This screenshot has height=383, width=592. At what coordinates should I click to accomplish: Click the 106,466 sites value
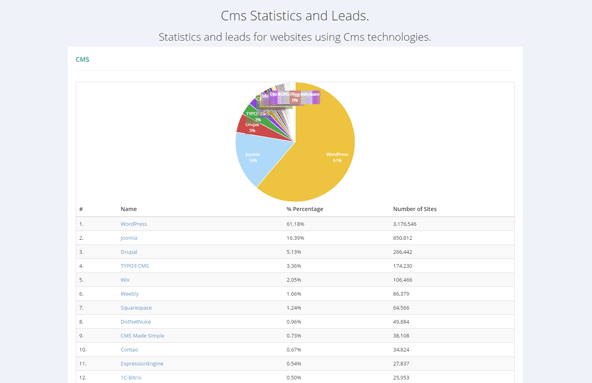point(402,280)
